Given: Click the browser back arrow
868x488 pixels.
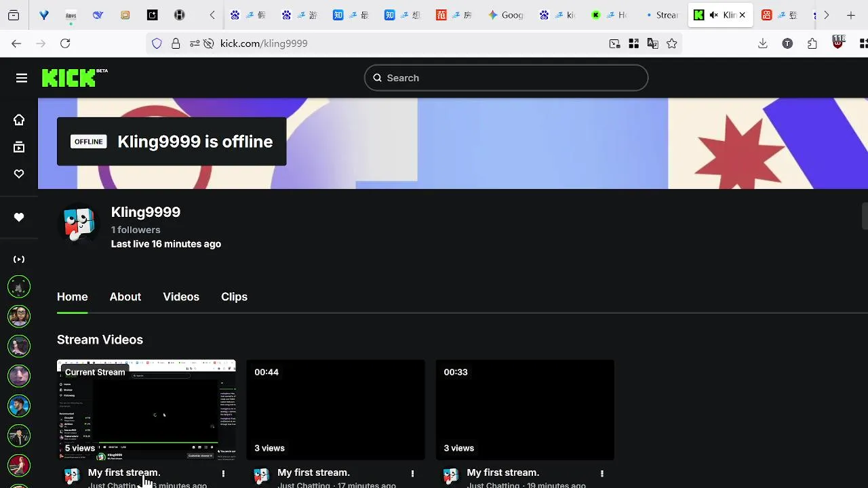Looking at the screenshot, I should [16, 43].
